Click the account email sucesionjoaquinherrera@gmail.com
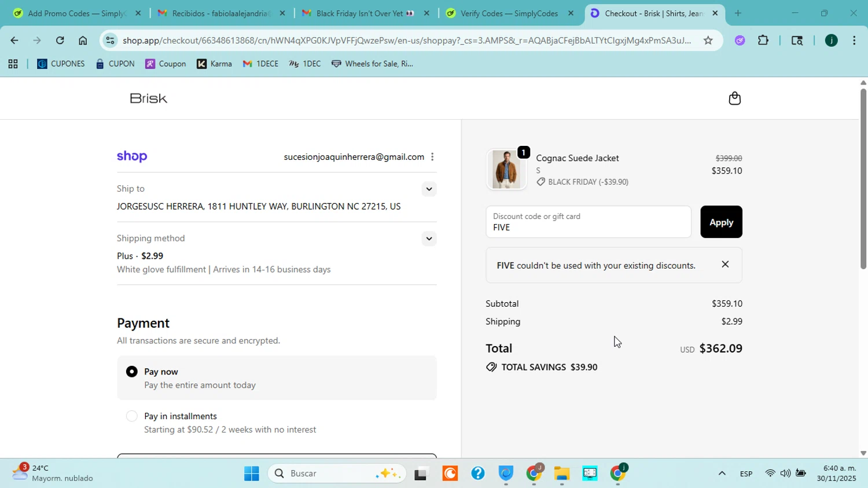This screenshot has width=868, height=488. [354, 157]
